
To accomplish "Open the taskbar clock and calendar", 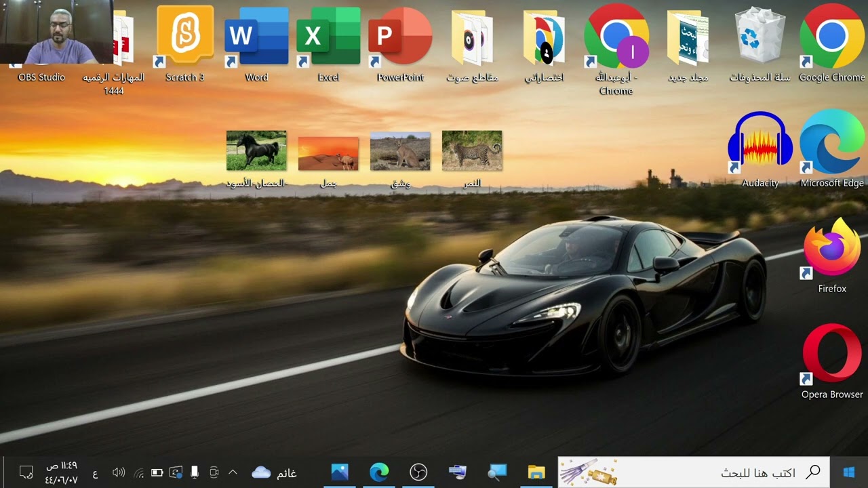I will coord(61,472).
